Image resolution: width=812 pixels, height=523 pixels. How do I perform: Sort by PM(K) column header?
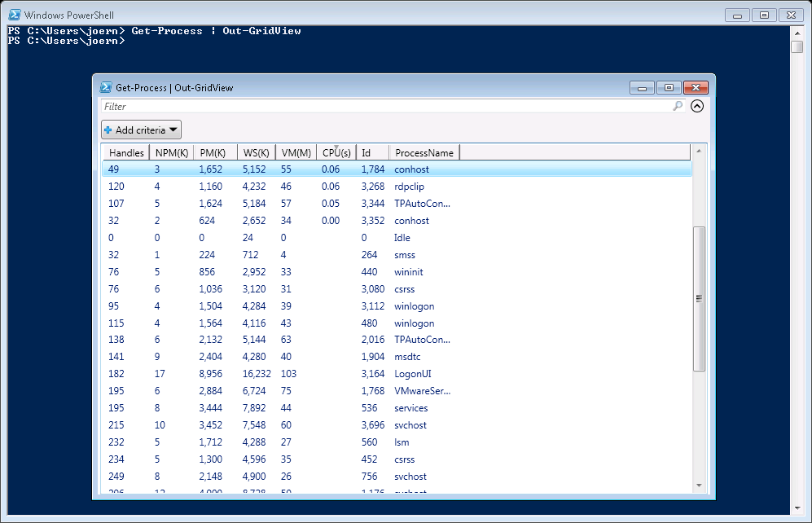tap(215, 153)
